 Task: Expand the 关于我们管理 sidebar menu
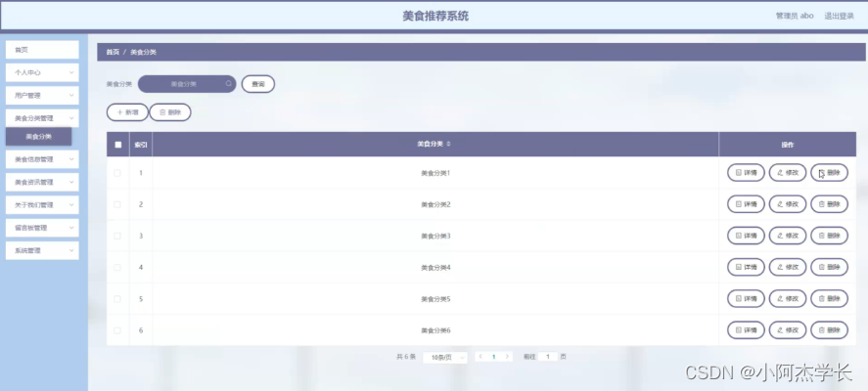(42, 204)
